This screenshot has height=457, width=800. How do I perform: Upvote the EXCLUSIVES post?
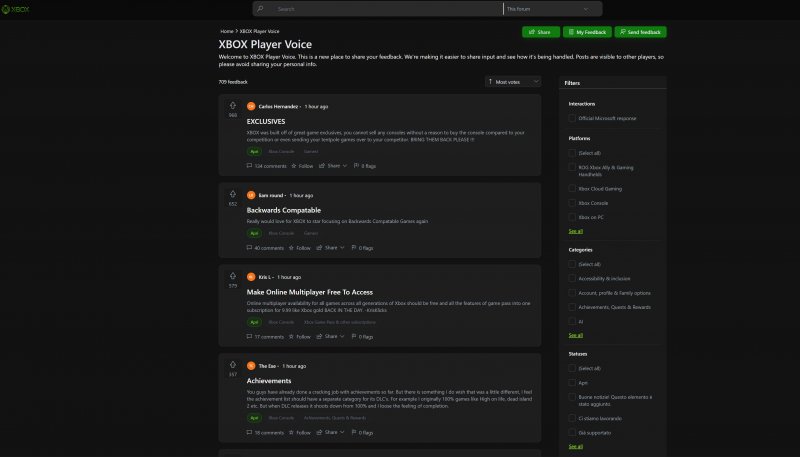click(x=233, y=106)
